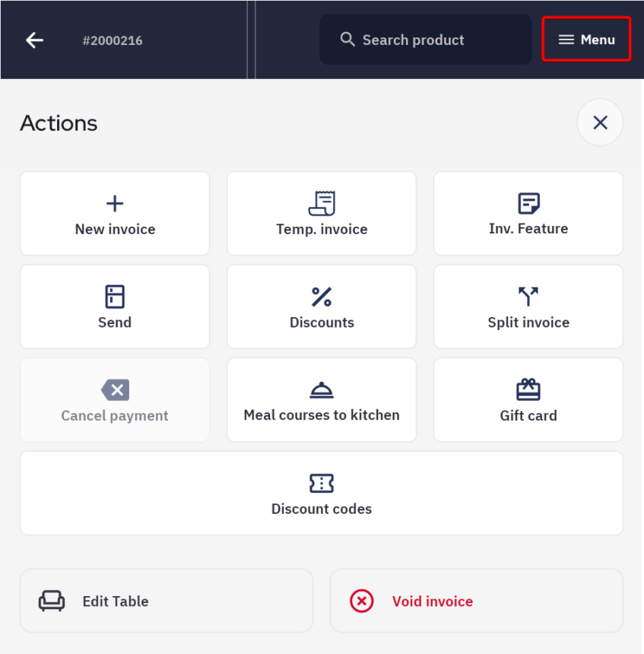Click the magnifier search icon
Image resolution: width=644 pixels, height=654 pixels.
pyautogui.click(x=347, y=40)
